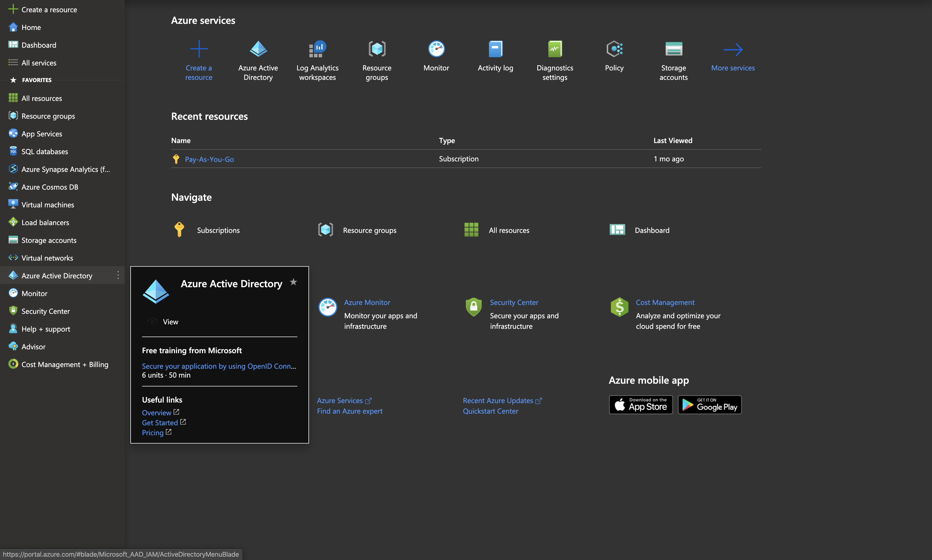
Task: Click the Download on the App Store badge
Action: point(640,404)
